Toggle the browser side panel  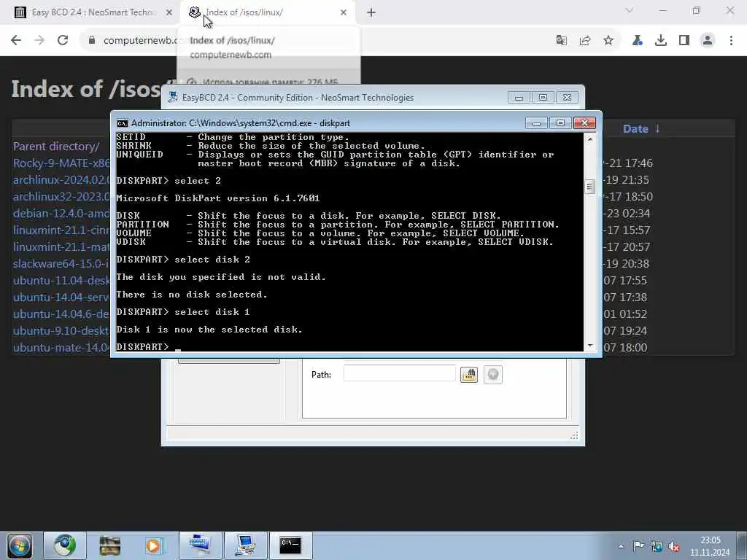684,41
